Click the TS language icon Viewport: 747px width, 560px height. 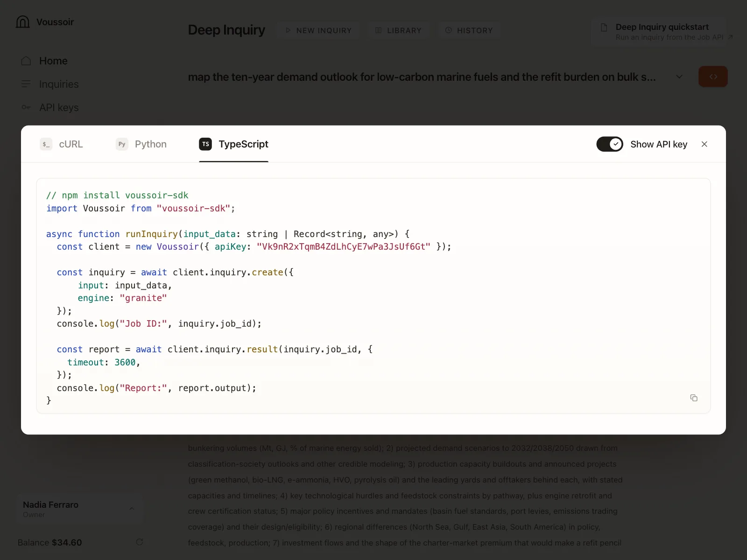(x=205, y=144)
